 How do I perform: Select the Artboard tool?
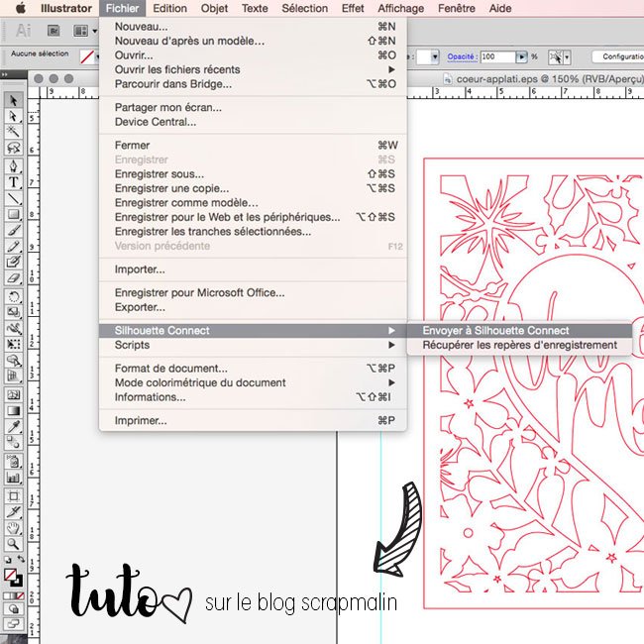[13, 496]
